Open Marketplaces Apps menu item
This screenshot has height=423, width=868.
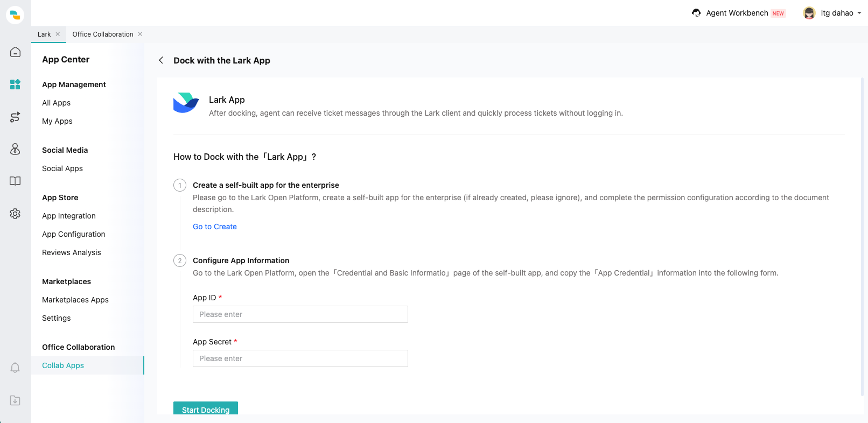coord(75,300)
